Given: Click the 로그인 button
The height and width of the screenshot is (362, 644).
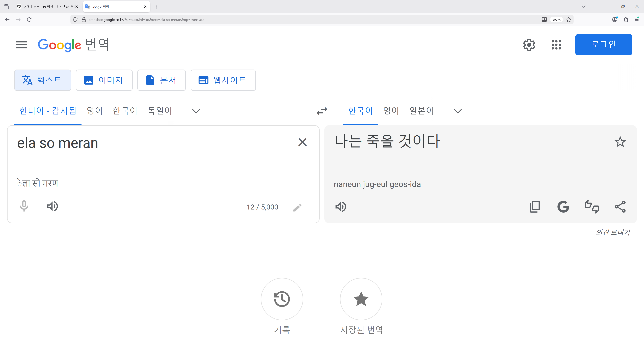Looking at the screenshot, I should (x=603, y=45).
